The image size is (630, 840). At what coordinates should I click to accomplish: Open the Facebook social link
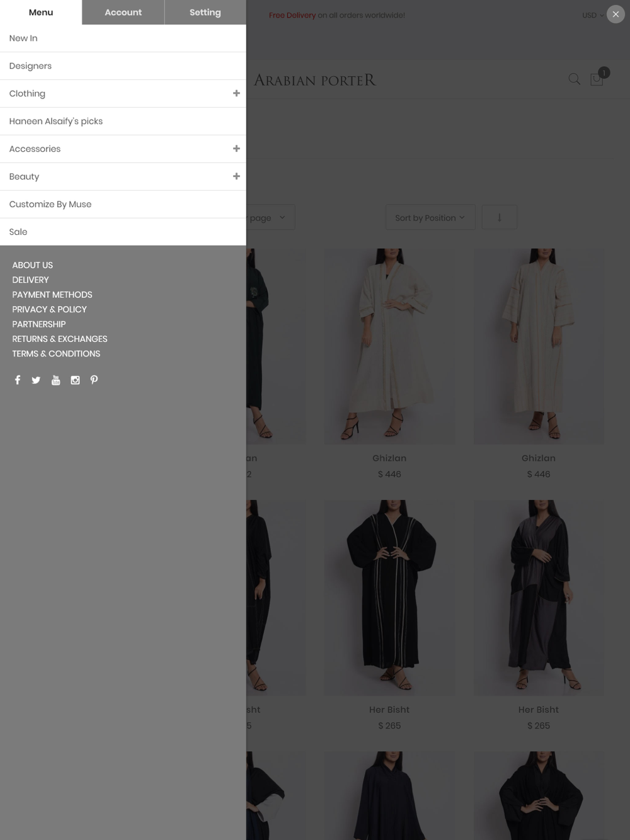click(x=18, y=380)
